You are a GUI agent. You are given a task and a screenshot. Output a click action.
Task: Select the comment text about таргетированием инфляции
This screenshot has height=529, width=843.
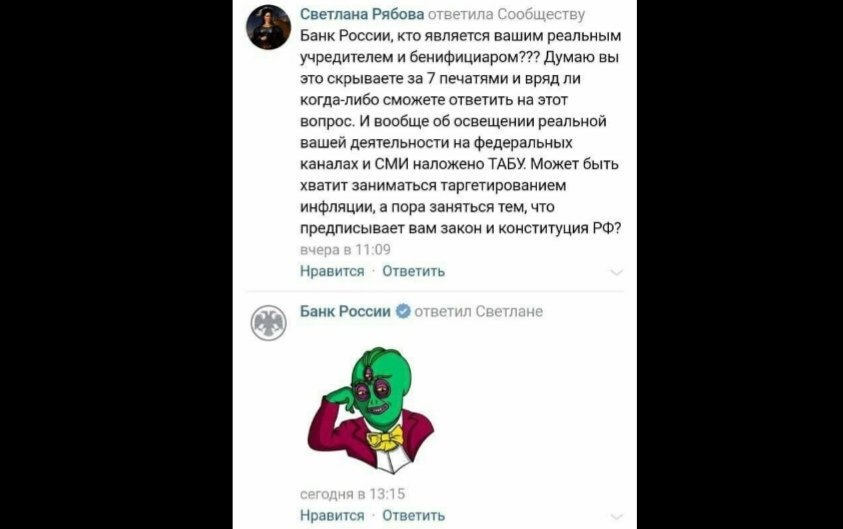pos(460,132)
